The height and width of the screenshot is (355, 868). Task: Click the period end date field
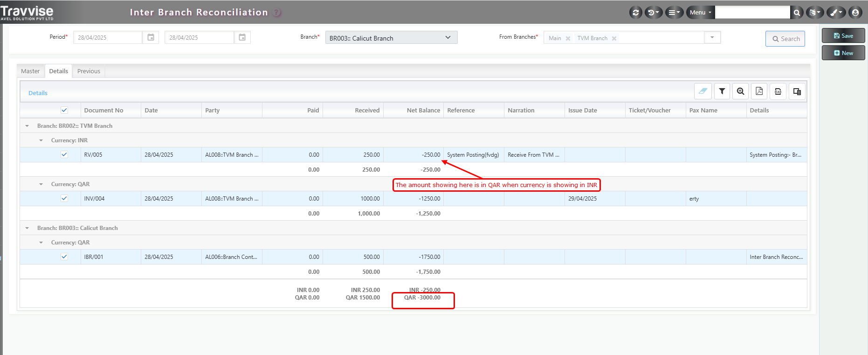(x=199, y=37)
